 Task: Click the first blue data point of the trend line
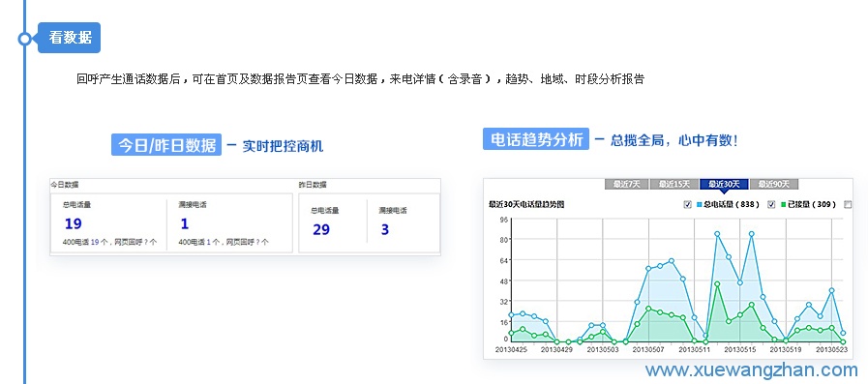coord(511,314)
